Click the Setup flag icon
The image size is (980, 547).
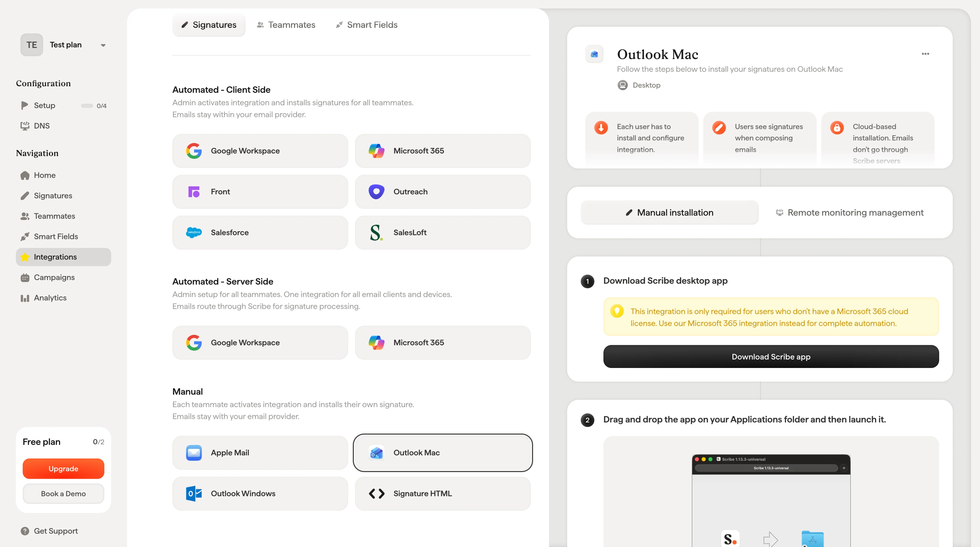point(25,106)
